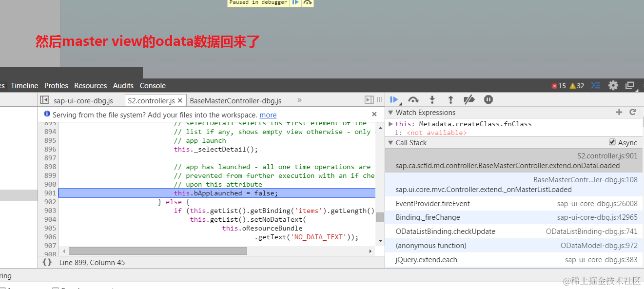This screenshot has height=289, width=644.
Task: Click the this._selectDetail() code line
Action: 216,149
